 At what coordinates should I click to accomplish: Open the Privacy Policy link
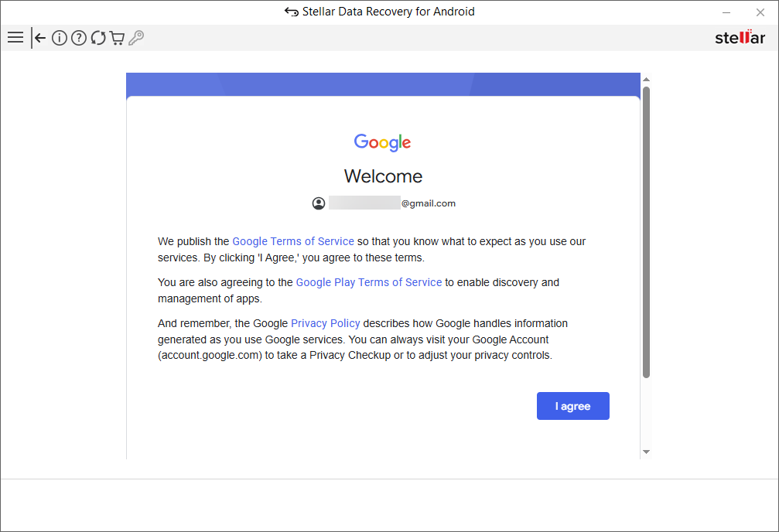[x=325, y=323]
